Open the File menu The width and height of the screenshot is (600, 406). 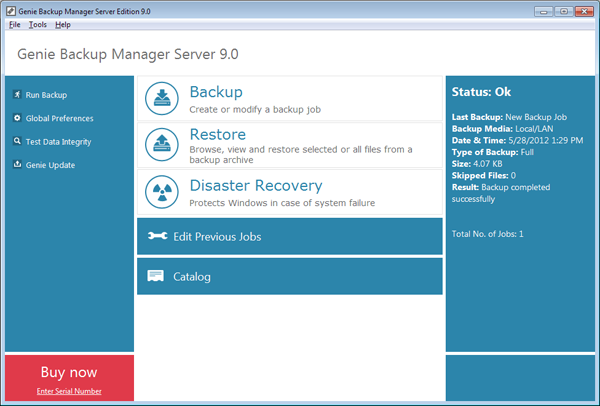point(14,24)
